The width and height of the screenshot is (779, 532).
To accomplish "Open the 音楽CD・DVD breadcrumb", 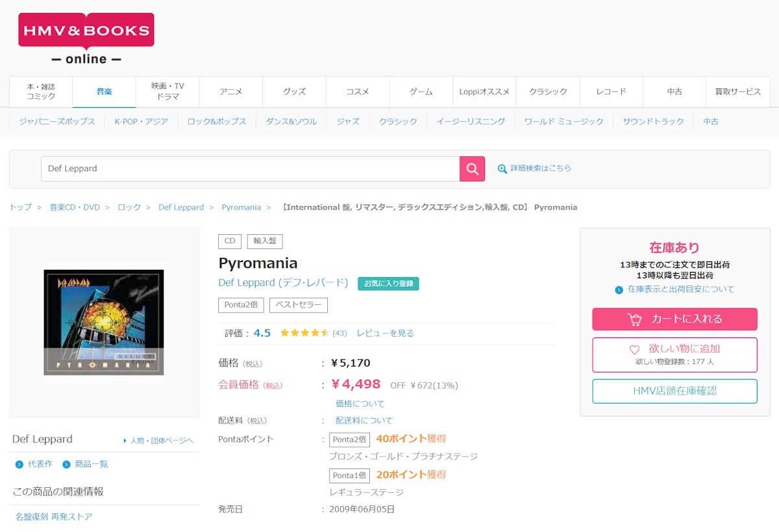I will click(x=75, y=208).
